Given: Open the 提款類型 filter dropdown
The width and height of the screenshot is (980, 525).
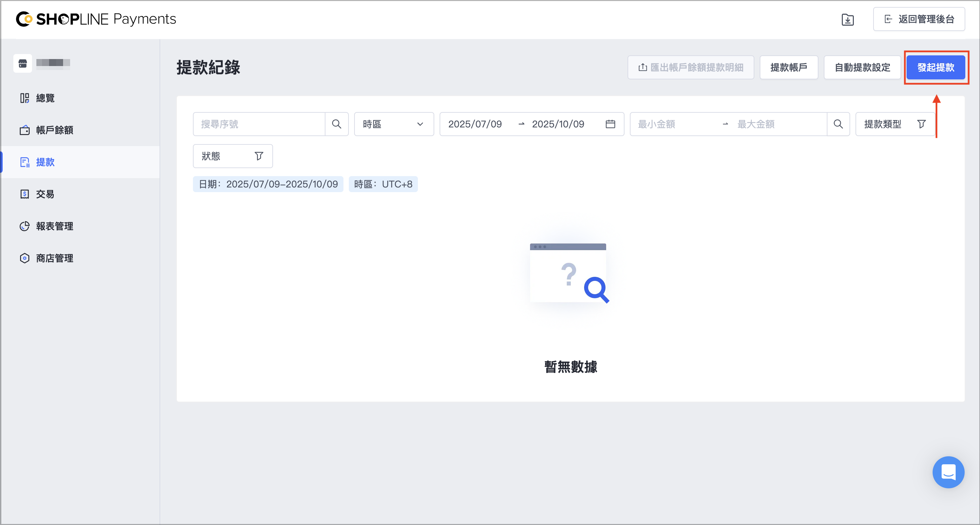Looking at the screenshot, I should [x=895, y=124].
